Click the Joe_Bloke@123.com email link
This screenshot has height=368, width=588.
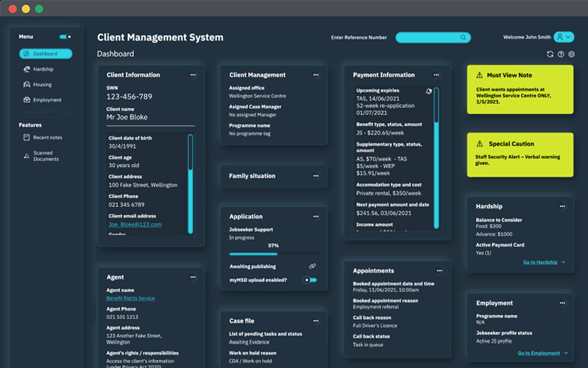(x=135, y=224)
